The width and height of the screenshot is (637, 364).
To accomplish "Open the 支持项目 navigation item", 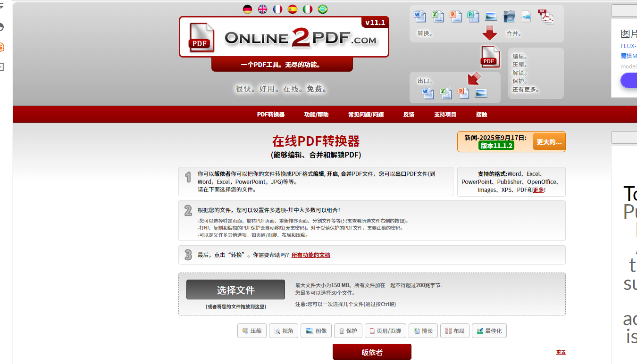I will pos(445,115).
